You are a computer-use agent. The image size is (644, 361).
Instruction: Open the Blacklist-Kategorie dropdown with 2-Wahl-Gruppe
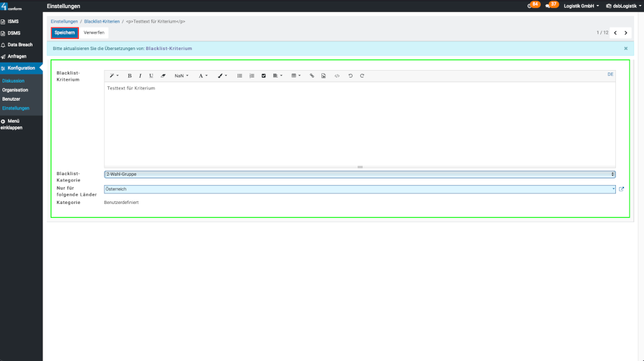(x=360, y=175)
